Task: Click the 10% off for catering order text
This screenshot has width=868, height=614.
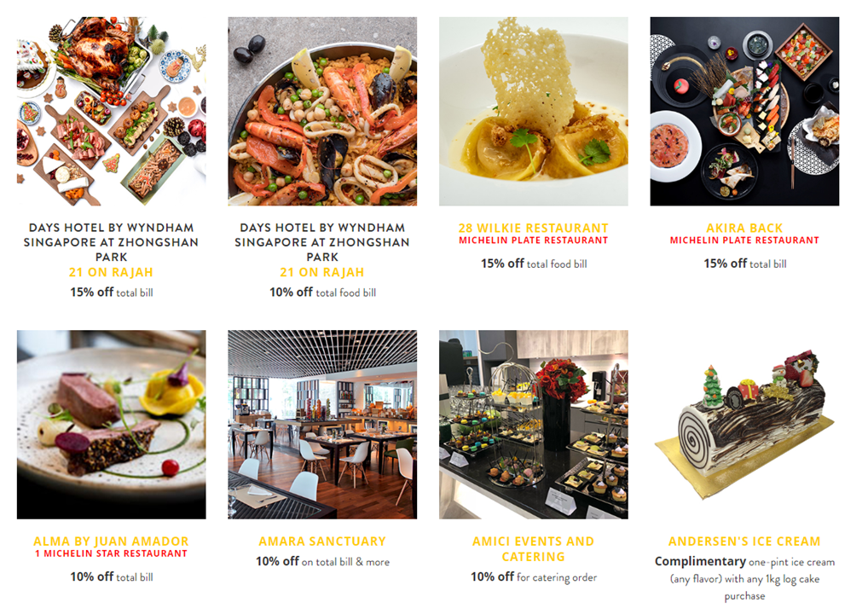Action: pos(534,577)
